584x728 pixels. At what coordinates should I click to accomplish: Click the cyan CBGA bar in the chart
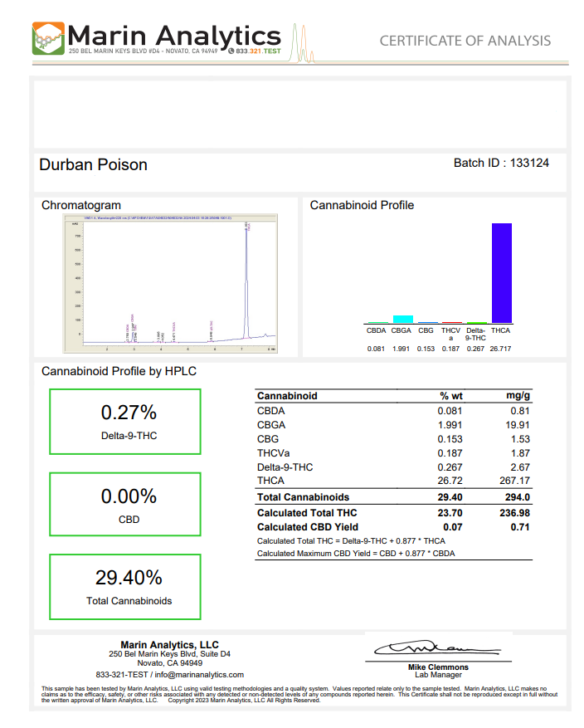point(402,319)
